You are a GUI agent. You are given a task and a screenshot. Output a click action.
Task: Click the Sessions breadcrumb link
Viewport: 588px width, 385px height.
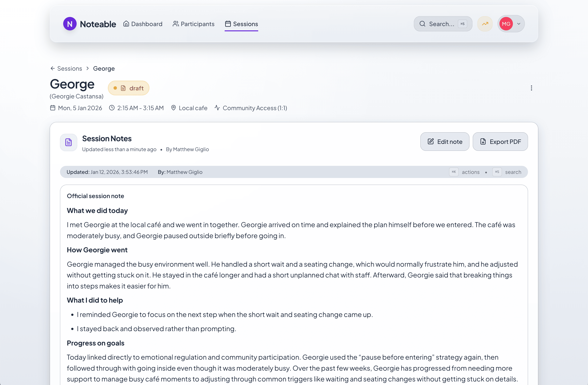[70, 68]
